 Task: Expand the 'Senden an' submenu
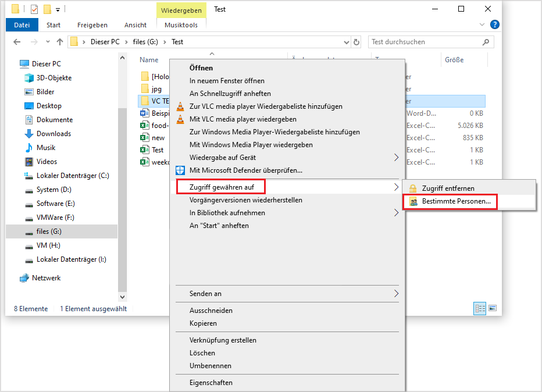pos(396,294)
